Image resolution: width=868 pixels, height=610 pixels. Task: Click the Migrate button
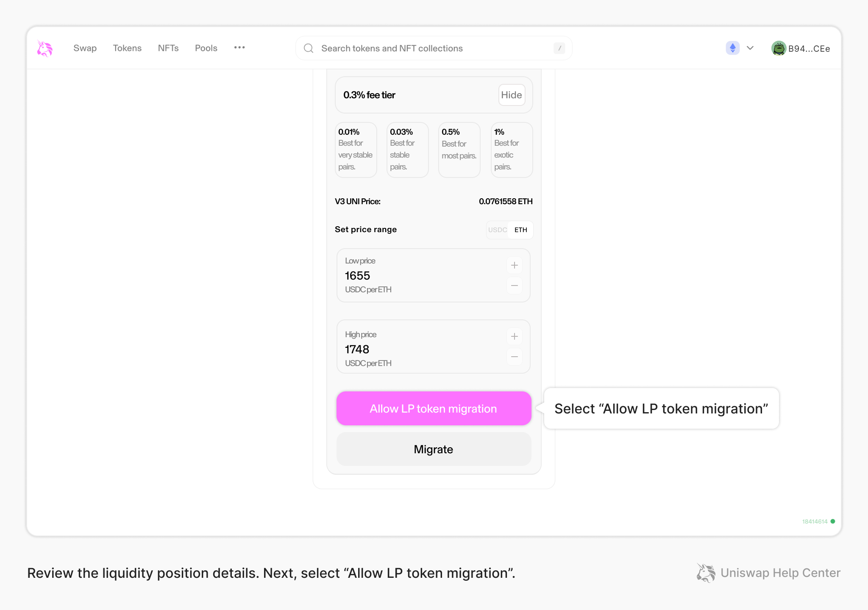[433, 449]
